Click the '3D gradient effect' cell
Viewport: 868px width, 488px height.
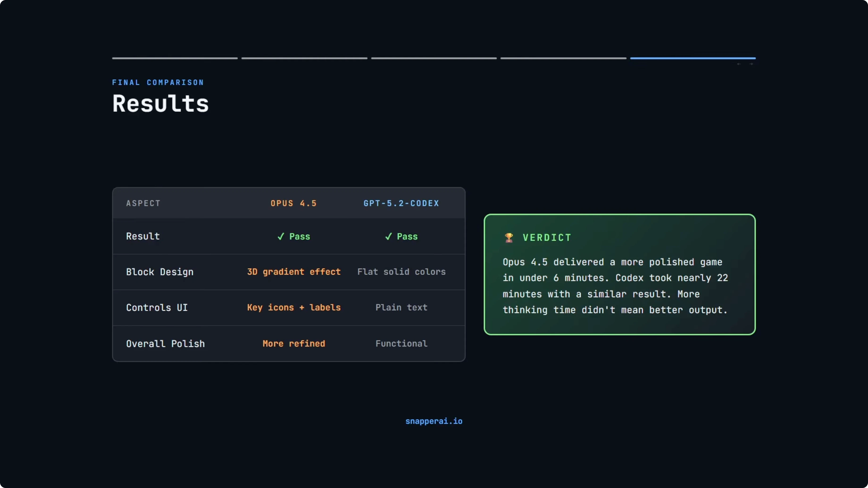coord(294,272)
